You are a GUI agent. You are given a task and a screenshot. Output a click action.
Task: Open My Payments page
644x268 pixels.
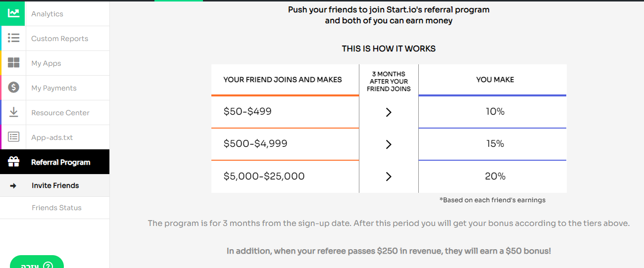coord(54,88)
